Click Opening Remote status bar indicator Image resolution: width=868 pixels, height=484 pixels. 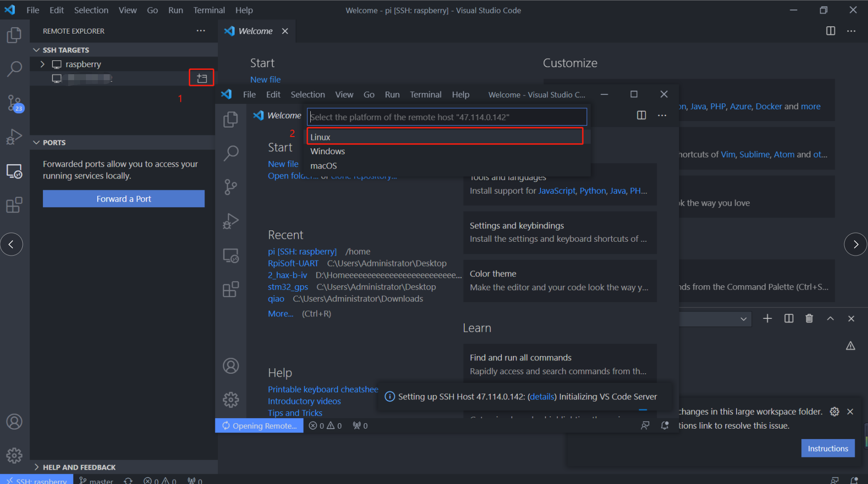click(x=259, y=426)
